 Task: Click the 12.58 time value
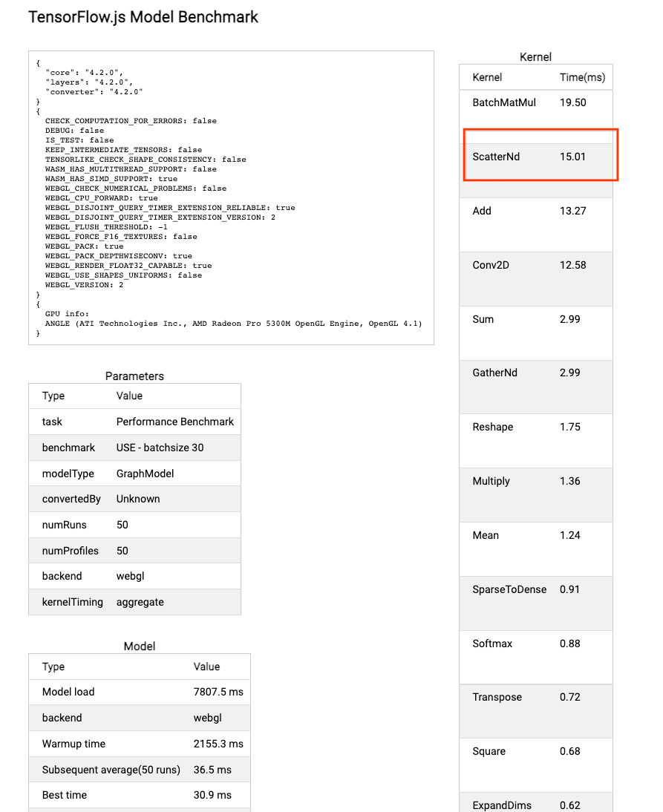pos(572,265)
